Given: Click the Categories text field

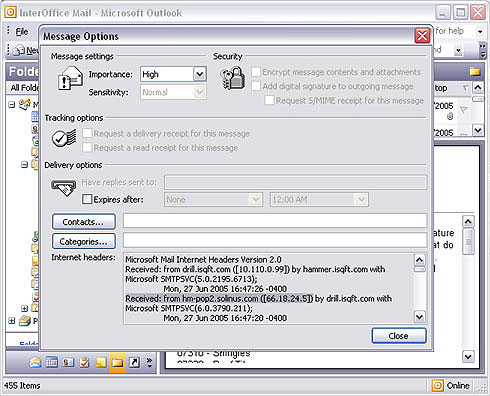Looking at the screenshot, I should pyautogui.click(x=275, y=241).
